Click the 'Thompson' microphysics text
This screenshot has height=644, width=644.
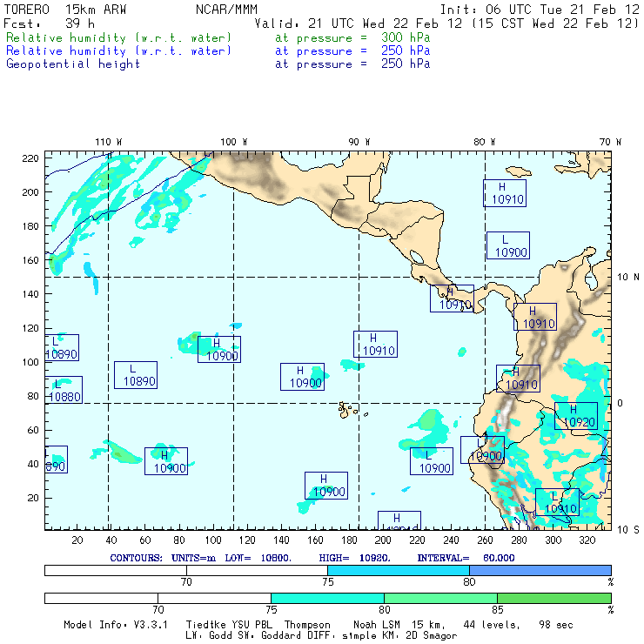307,625
